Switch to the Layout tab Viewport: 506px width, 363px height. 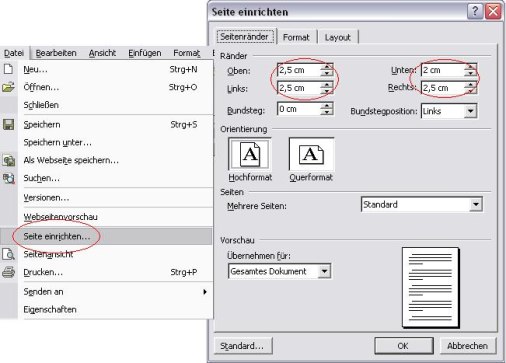point(337,37)
